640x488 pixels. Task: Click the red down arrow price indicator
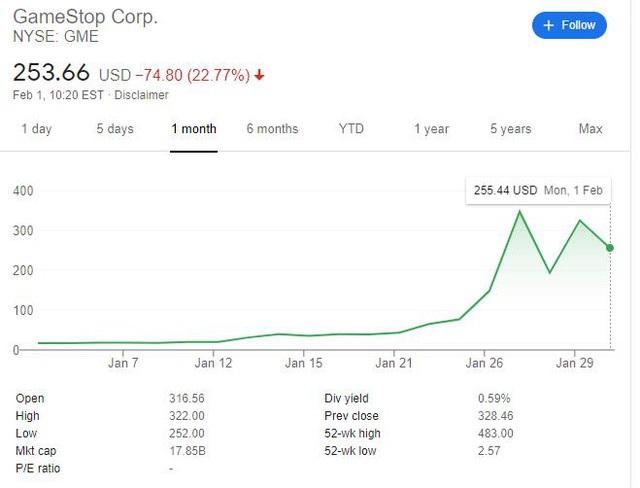(x=260, y=75)
